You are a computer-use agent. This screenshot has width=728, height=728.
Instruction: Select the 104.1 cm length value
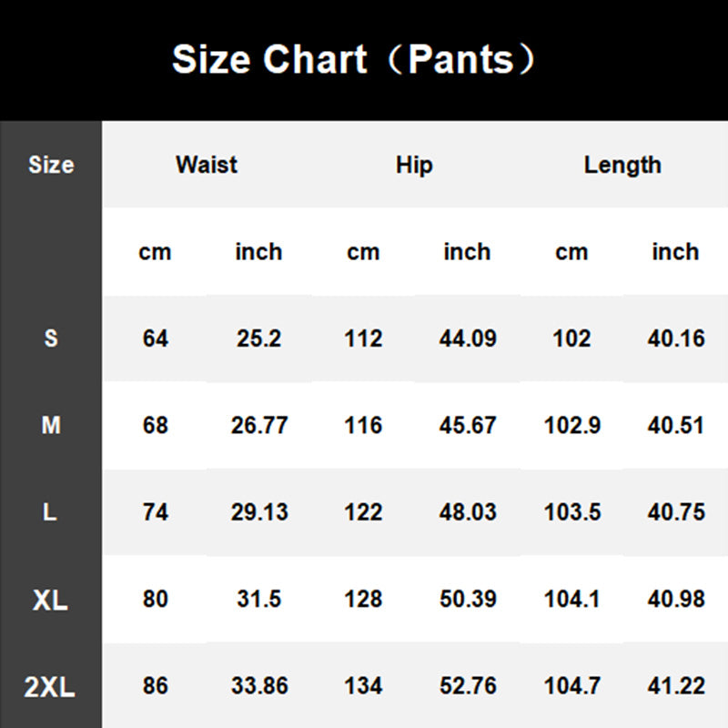tap(572, 600)
